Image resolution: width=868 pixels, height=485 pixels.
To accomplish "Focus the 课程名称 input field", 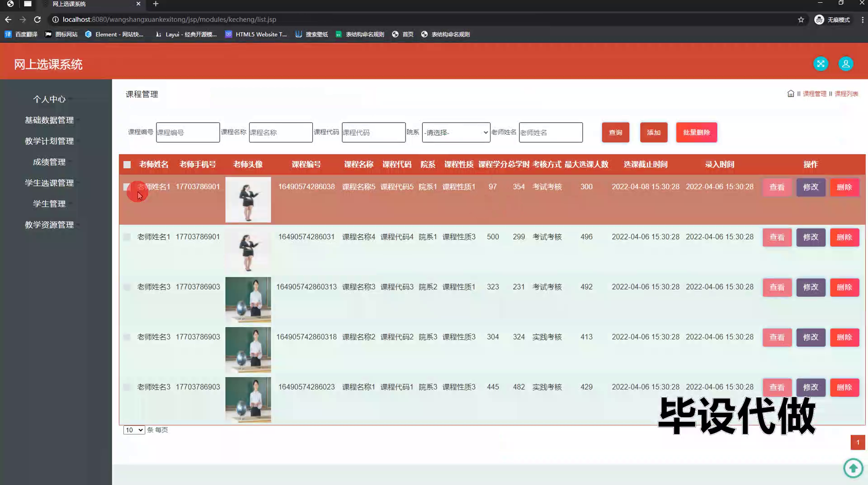I will click(x=281, y=133).
